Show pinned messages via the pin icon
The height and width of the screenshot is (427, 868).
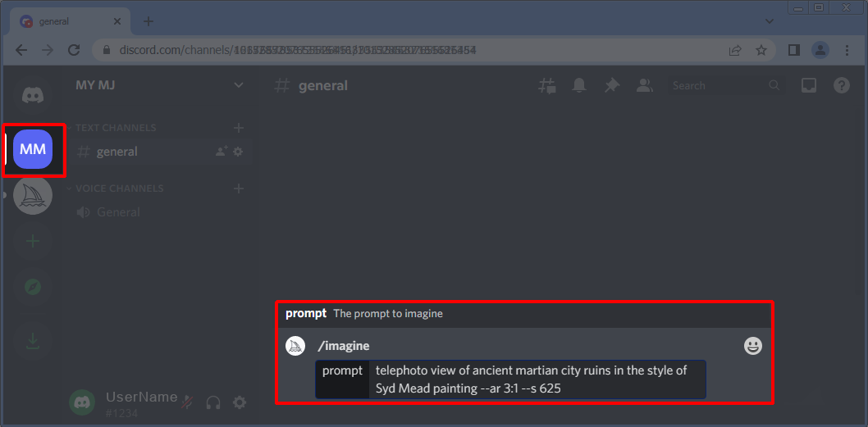coord(612,86)
